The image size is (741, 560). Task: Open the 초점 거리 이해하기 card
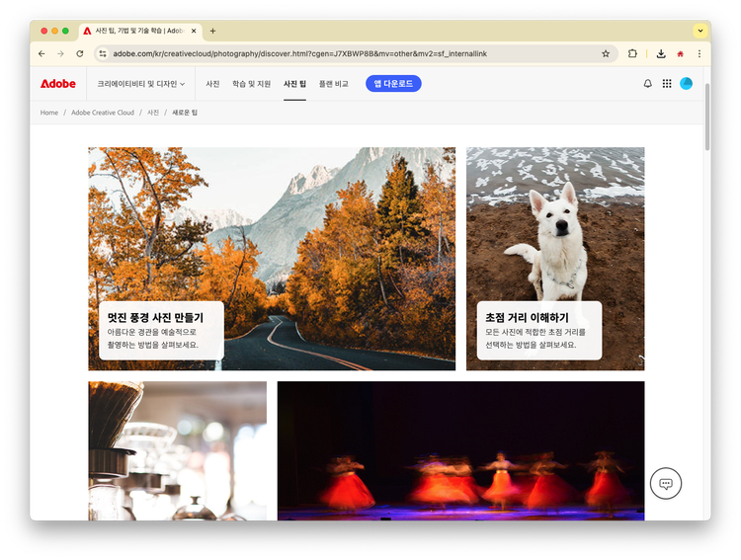pyautogui.click(x=539, y=330)
